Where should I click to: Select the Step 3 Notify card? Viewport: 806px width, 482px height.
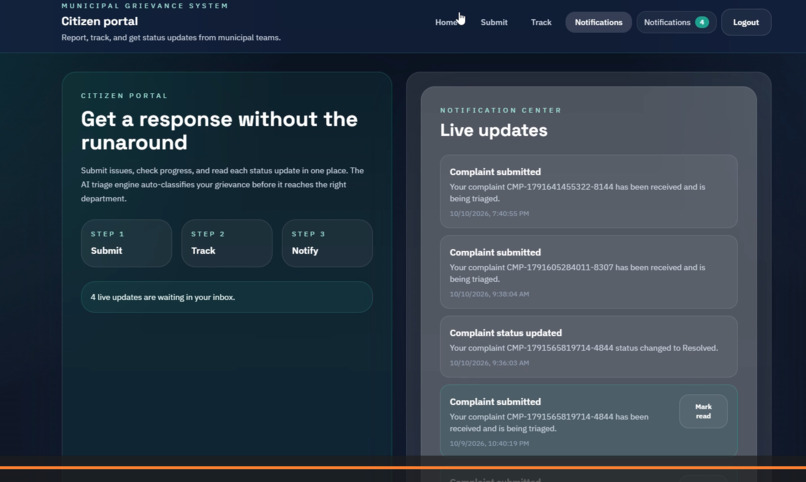[327, 243]
